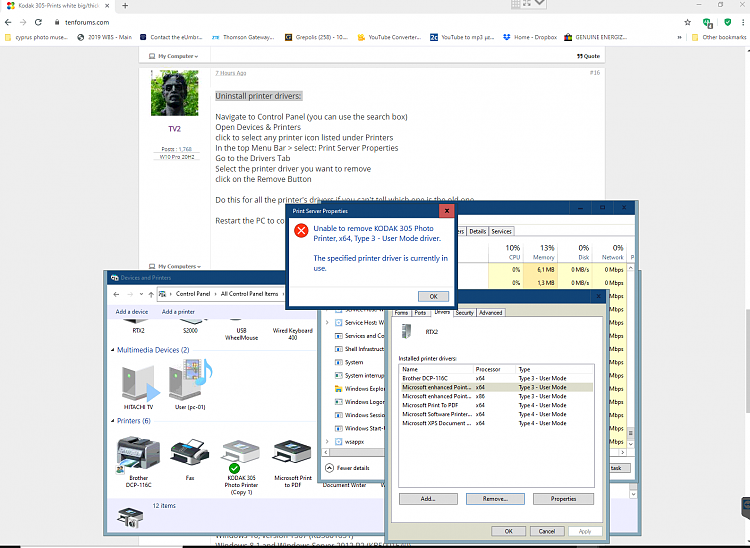750x548 pixels.
Task: Sort drivers by the Processor column header
Action: point(494,369)
